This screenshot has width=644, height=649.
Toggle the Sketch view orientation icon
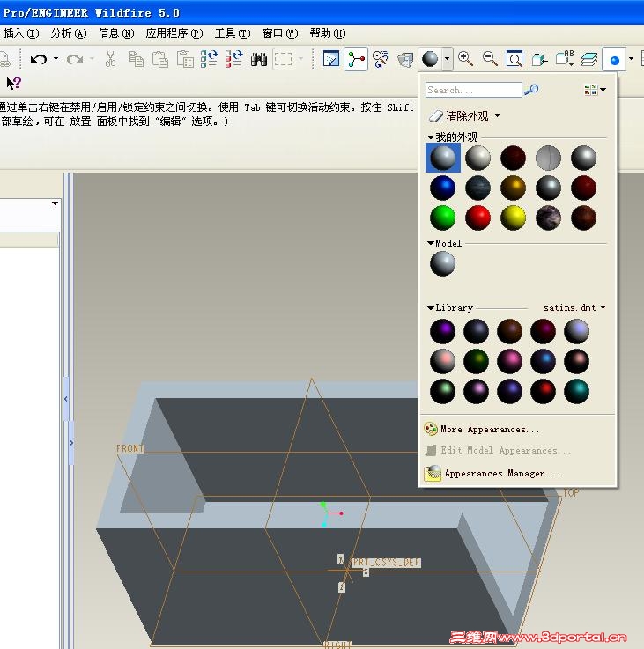[331, 59]
